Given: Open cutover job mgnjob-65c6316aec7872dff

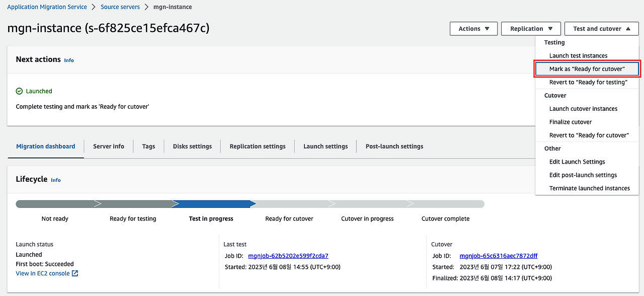Looking at the screenshot, I should coord(499,256).
